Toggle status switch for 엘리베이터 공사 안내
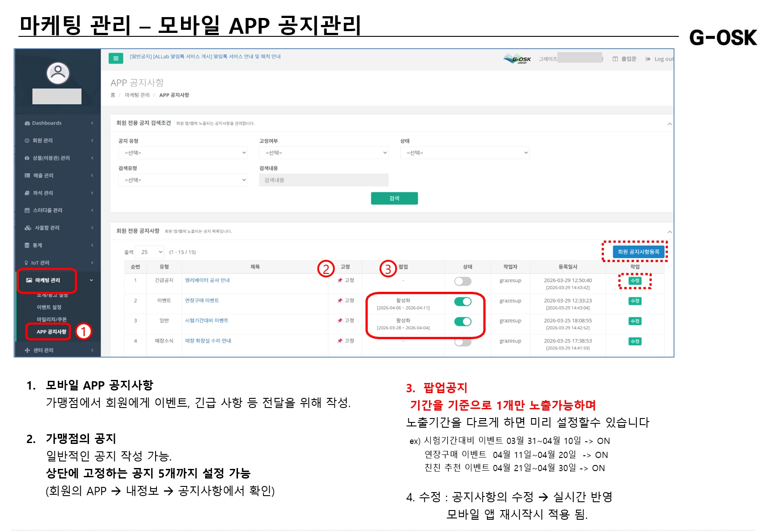 pos(463,281)
